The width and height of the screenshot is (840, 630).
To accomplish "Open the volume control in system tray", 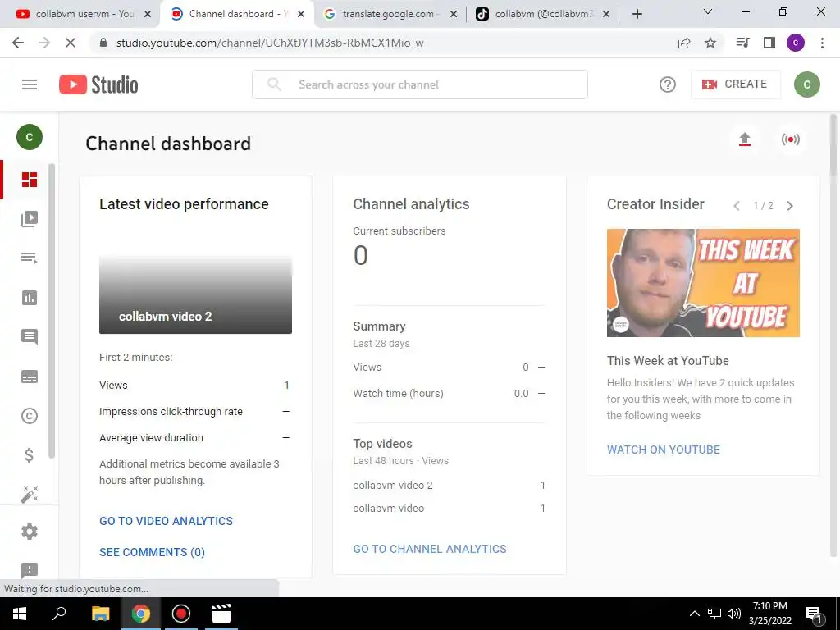I will (734, 614).
